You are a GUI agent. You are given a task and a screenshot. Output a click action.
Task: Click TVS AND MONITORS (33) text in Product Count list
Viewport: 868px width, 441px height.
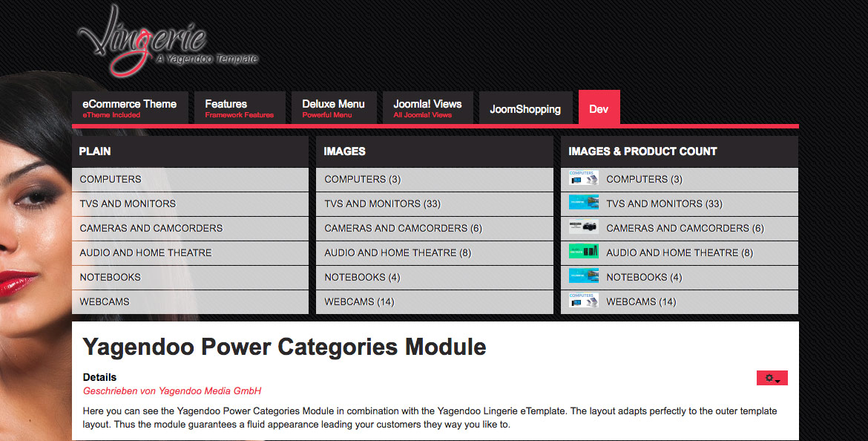coord(664,204)
